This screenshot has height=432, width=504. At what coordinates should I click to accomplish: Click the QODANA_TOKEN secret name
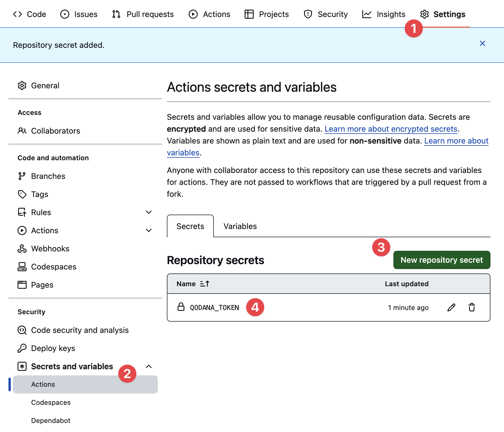tap(215, 308)
